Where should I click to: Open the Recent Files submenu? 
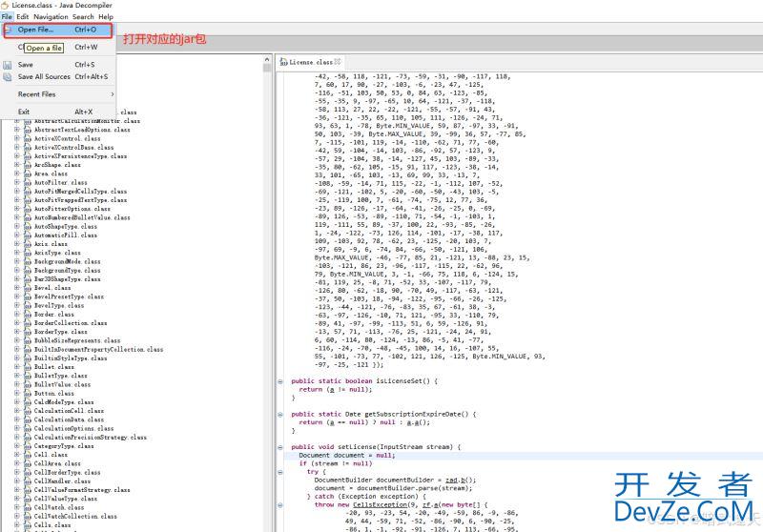point(58,94)
